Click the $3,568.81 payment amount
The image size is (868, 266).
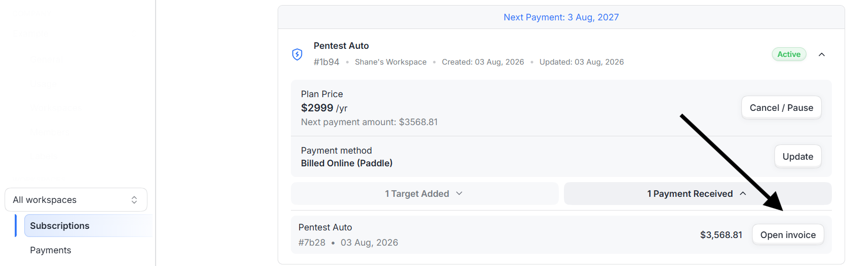coord(721,235)
